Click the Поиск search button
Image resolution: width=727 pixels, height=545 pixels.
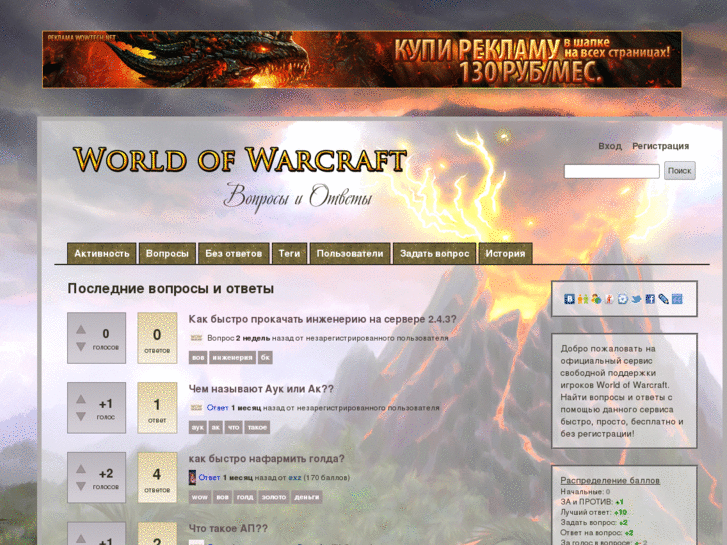[x=679, y=171]
